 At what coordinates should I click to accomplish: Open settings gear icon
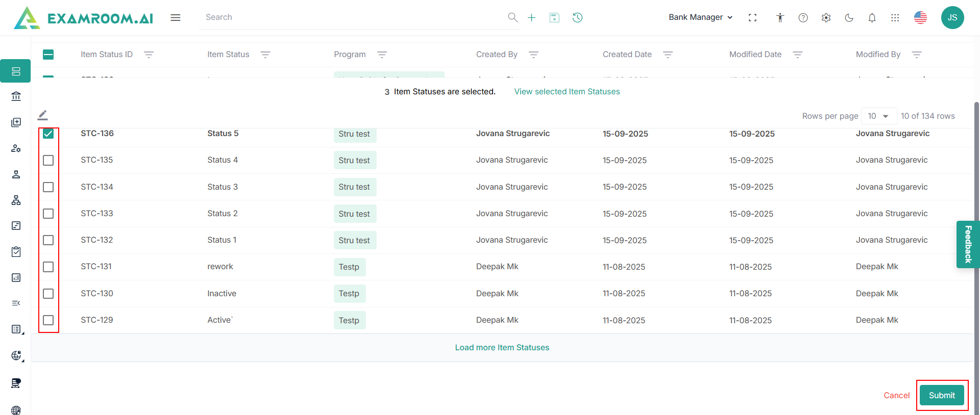(x=826, y=18)
